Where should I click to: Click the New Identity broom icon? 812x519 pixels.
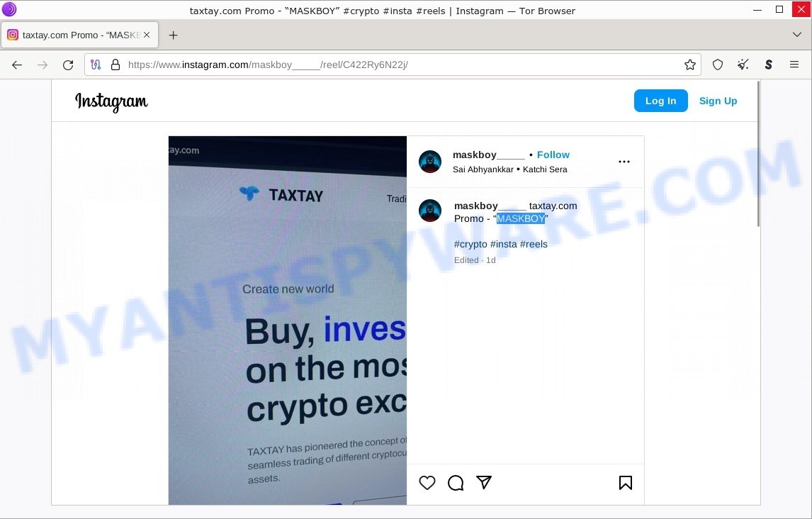743,65
